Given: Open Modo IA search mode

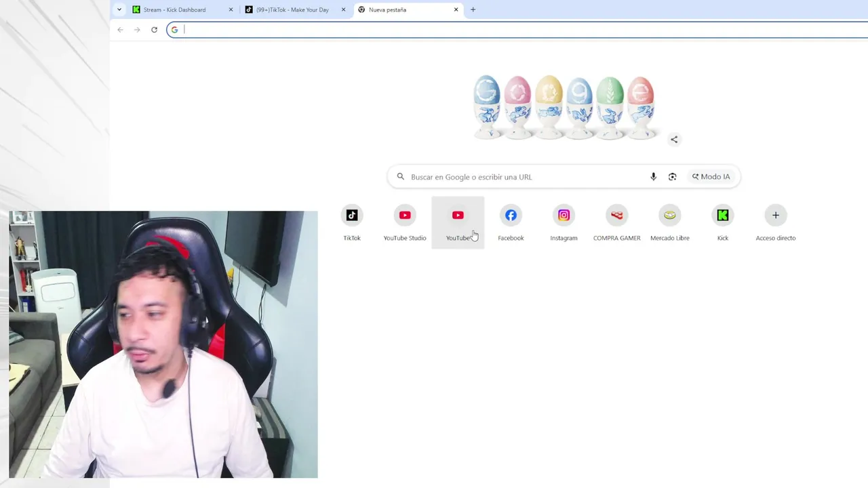Looking at the screenshot, I should pos(711,177).
